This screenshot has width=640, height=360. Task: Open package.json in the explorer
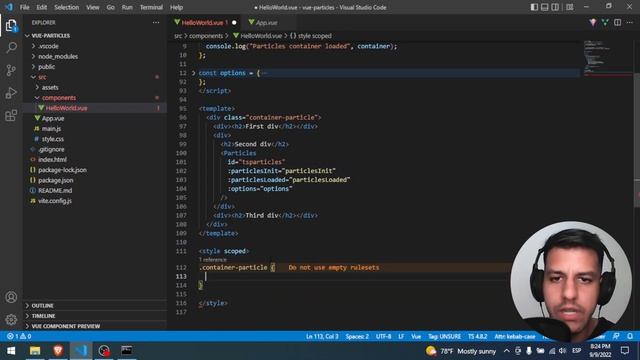[56, 180]
